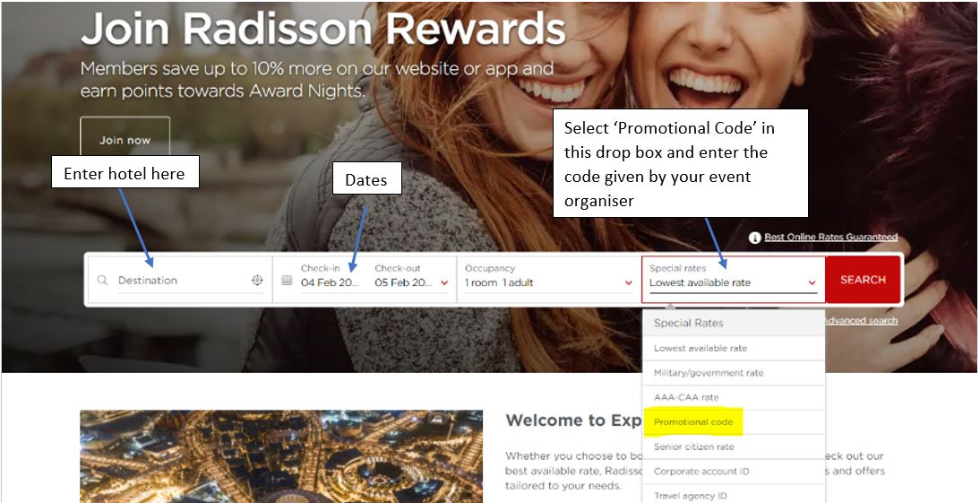Collapse the Special rates dropdown

click(x=812, y=282)
